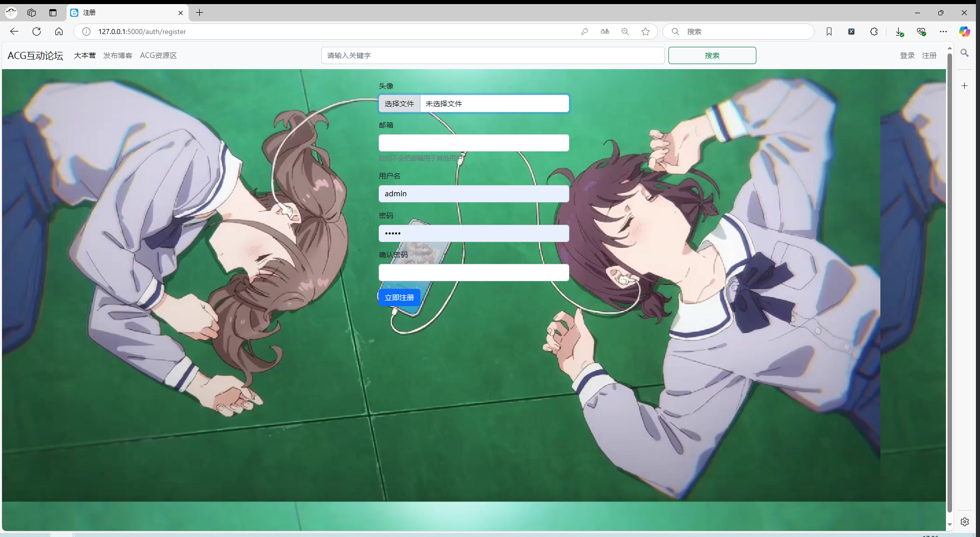Image resolution: width=980 pixels, height=537 pixels.
Task: Focus the 用户名 field containing admin
Action: [x=474, y=194]
